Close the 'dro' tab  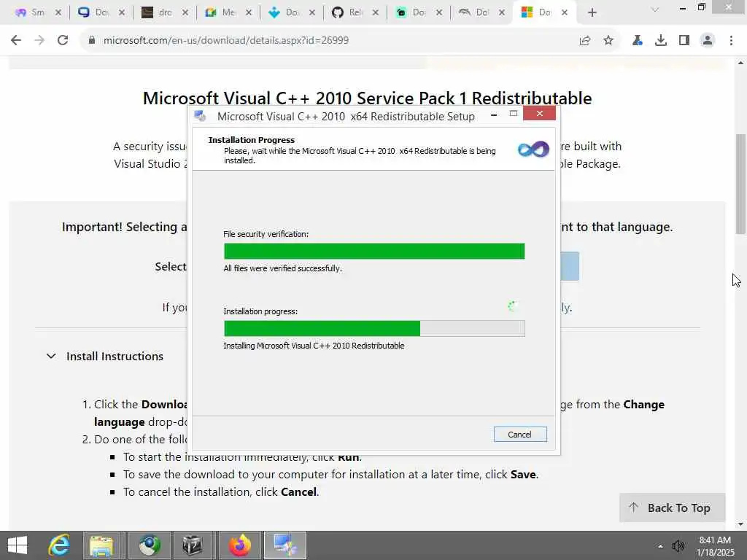185,12
